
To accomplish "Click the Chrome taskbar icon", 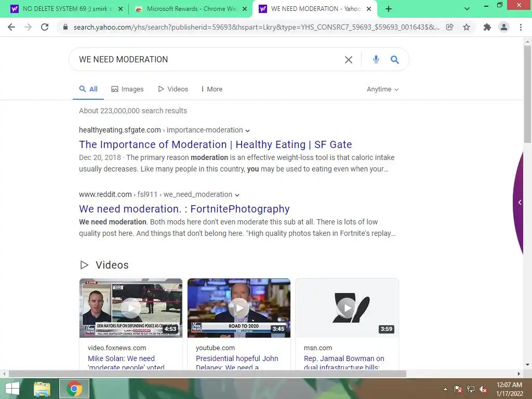I will point(74,389).
